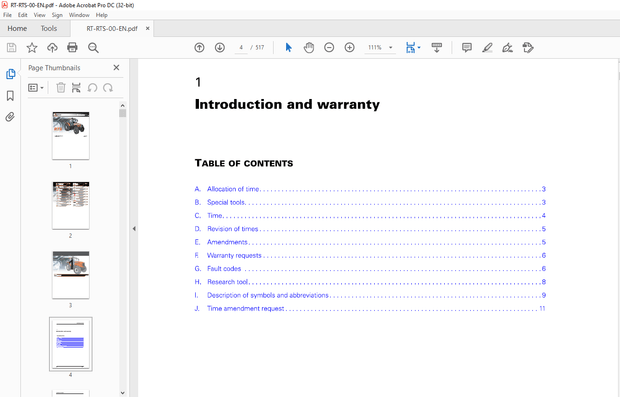This screenshot has height=397, width=620.
Task: Open the sign document tool
Action: pyautogui.click(x=507, y=48)
